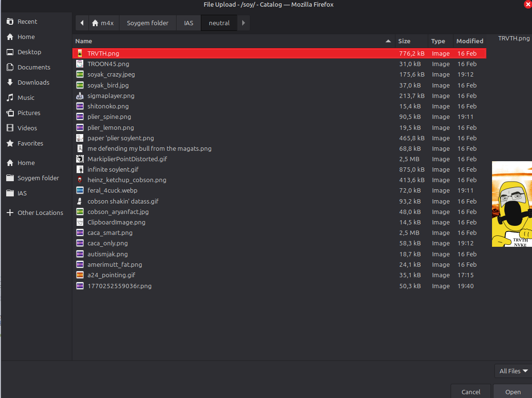The image size is (532, 398).
Task: Select the Downloads sidebar location
Action: pyautogui.click(x=33, y=83)
